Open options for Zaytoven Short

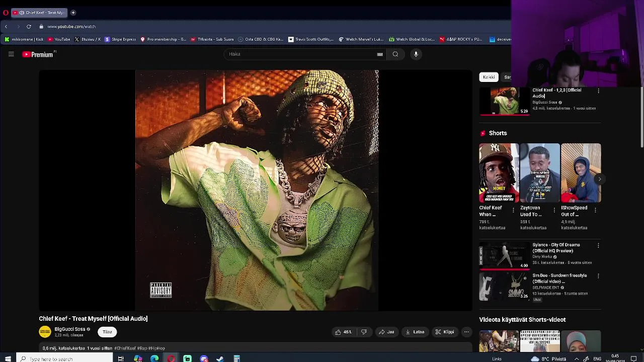554,210
